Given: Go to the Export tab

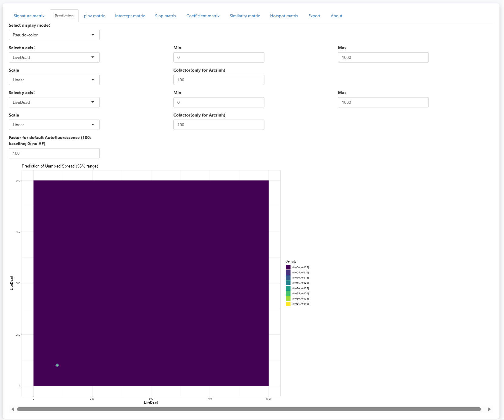Looking at the screenshot, I should (314, 16).
